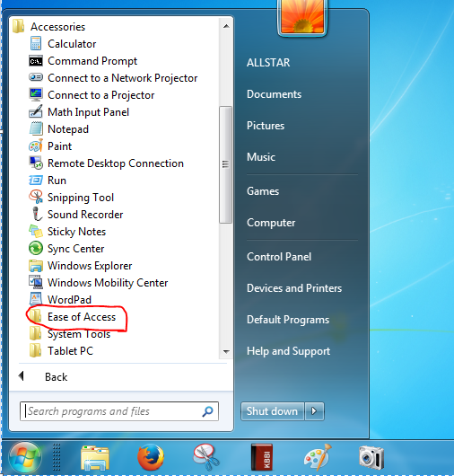Open Games
The width and height of the screenshot is (454, 476).
click(263, 191)
